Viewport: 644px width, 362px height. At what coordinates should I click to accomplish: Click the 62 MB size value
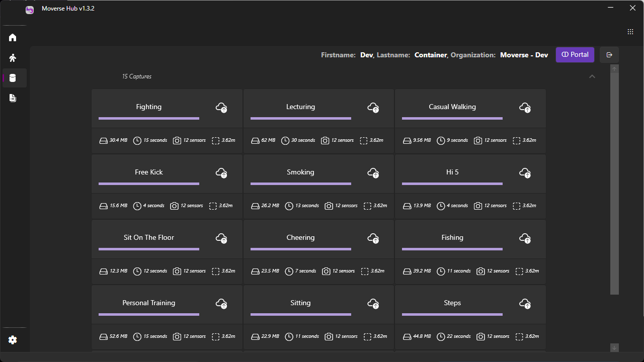(x=269, y=140)
